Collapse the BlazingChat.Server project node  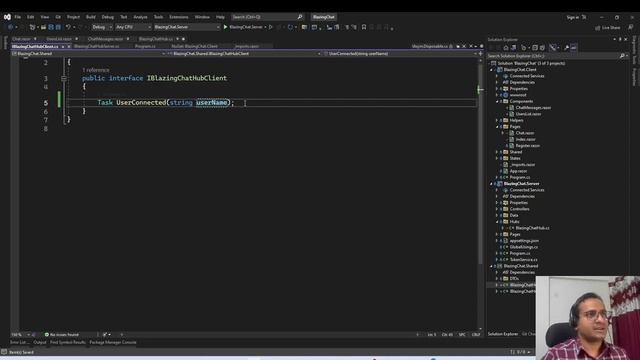point(491,184)
